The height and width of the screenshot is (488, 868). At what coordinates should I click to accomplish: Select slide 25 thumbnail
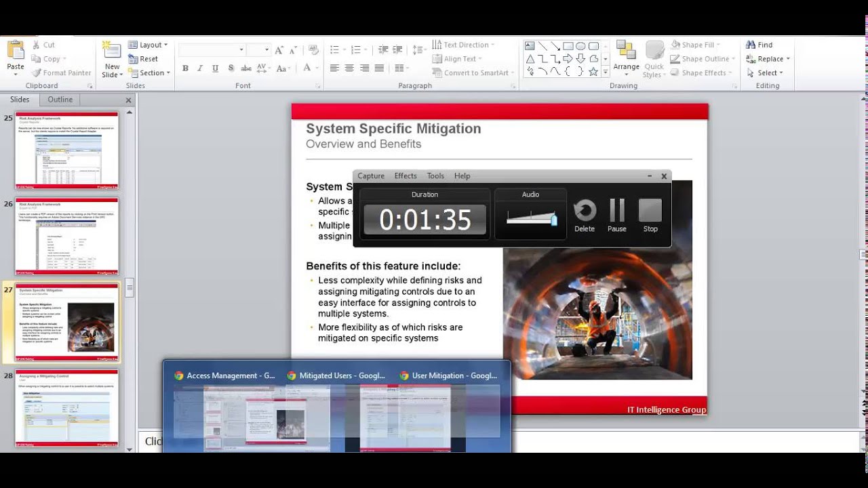[x=67, y=150]
